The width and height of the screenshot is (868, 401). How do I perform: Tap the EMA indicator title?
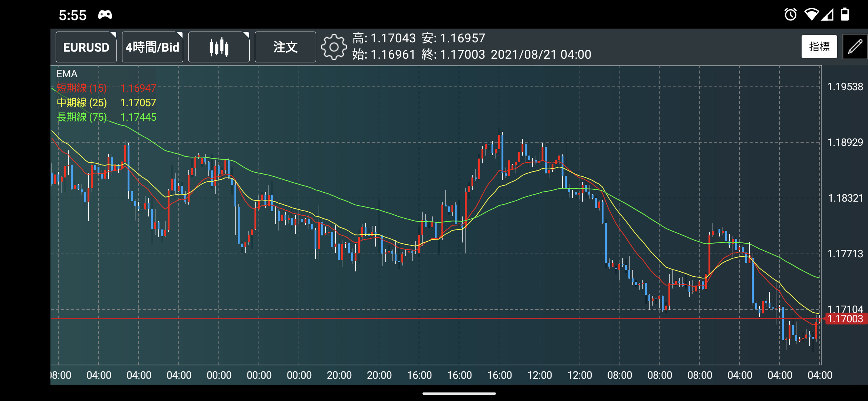67,74
